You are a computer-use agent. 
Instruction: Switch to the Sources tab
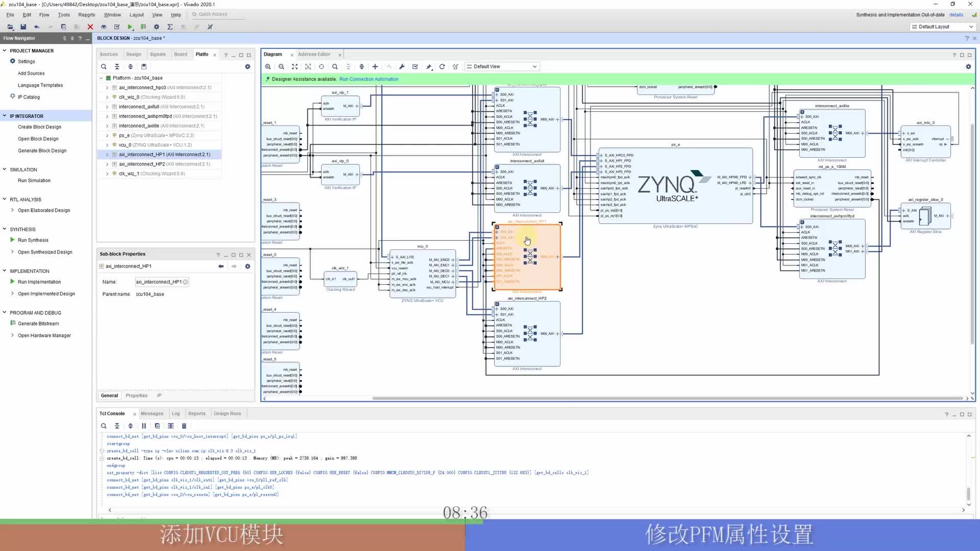click(x=109, y=54)
